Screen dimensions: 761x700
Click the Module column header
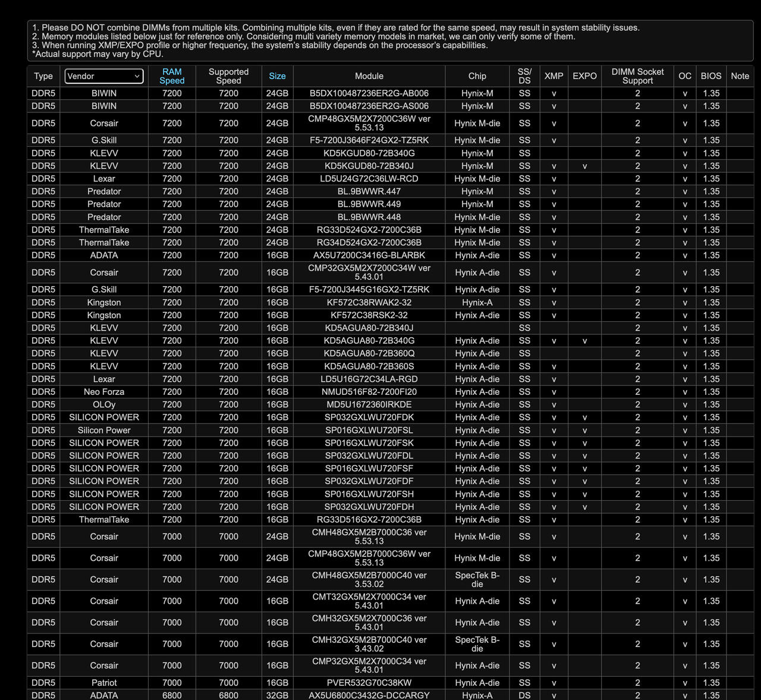(369, 76)
